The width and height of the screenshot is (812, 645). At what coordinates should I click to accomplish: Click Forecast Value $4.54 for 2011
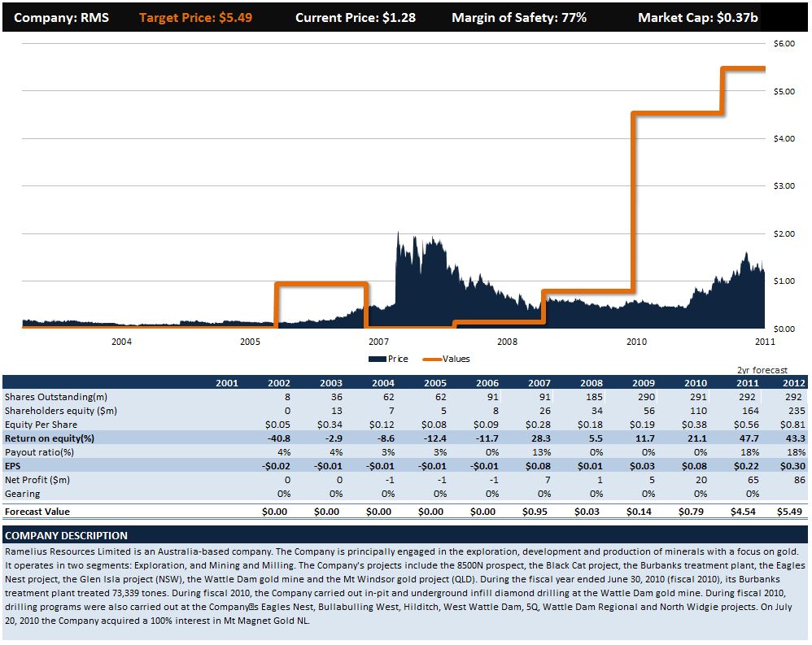coord(743,512)
